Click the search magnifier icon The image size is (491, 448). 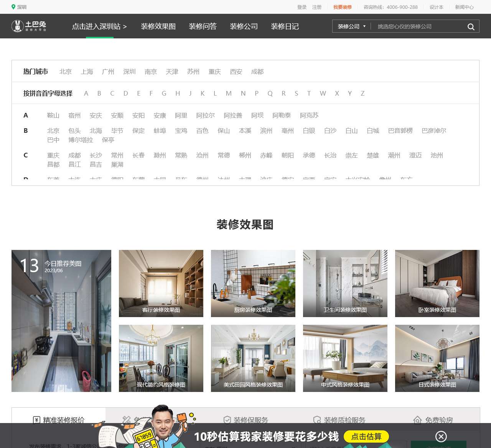[x=471, y=26]
